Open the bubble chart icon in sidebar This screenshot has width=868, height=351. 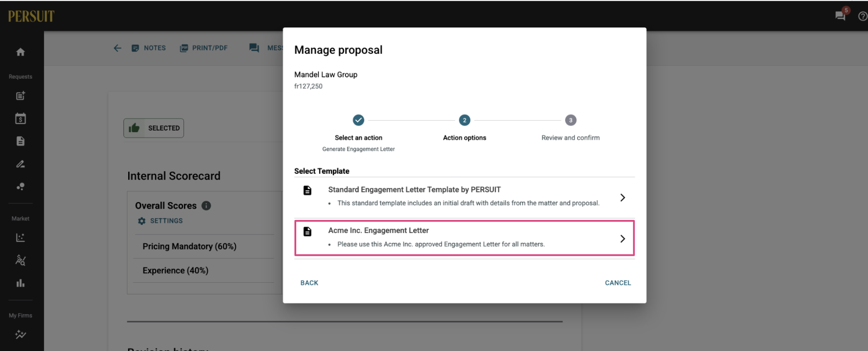(20, 186)
